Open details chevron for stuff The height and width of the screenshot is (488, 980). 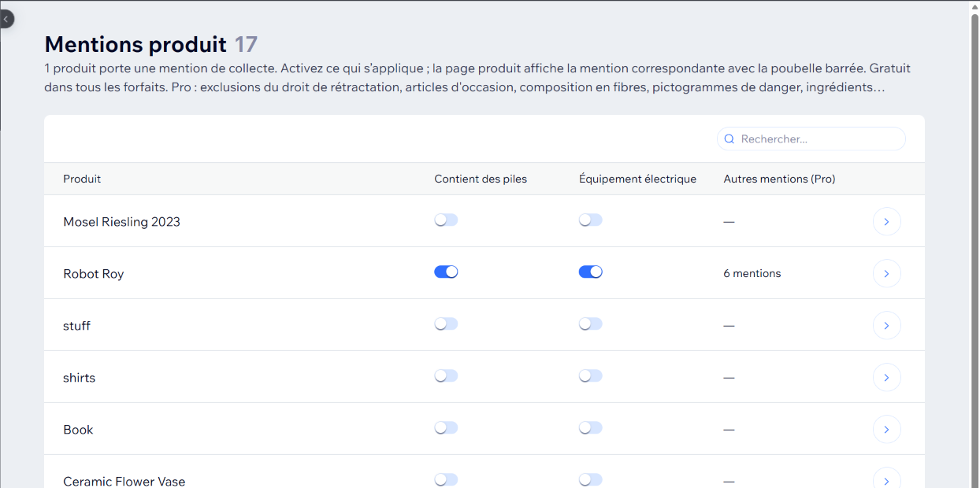click(887, 326)
